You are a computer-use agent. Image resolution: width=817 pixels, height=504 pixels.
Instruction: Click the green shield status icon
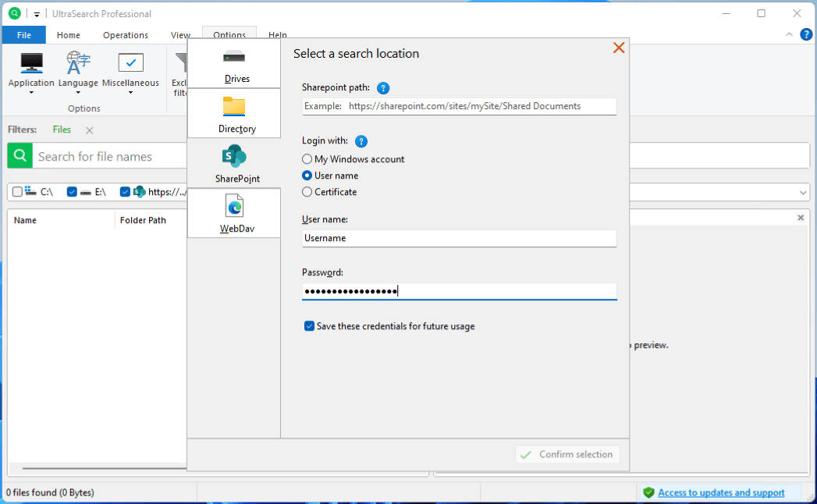pos(648,492)
